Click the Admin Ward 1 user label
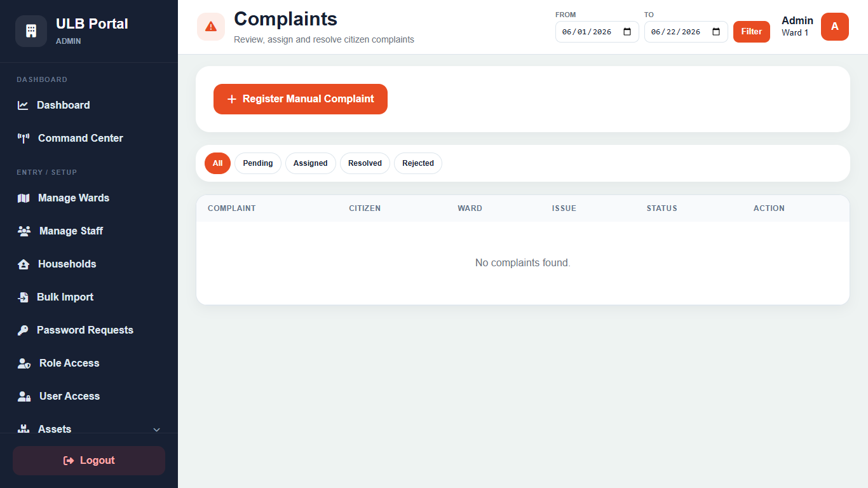Image resolution: width=868 pixels, height=488 pixels. (x=797, y=26)
